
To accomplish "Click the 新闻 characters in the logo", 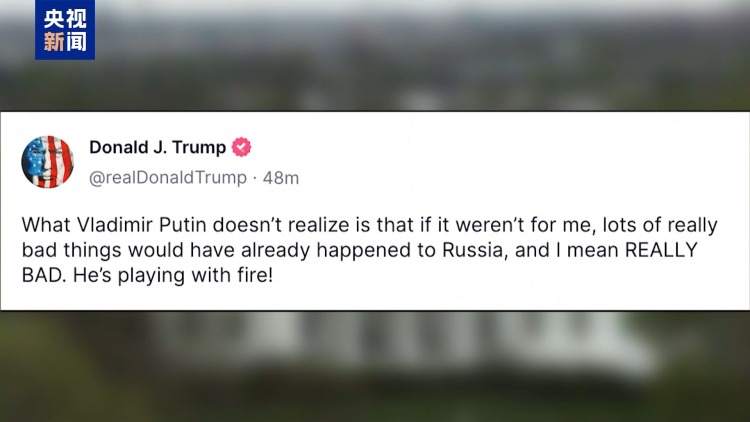I will click(x=65, y=42).
